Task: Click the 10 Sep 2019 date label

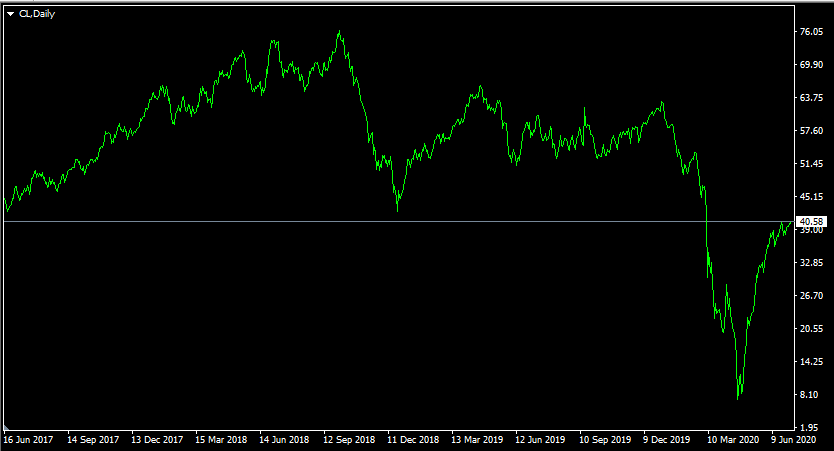Action: coord(605,440)
